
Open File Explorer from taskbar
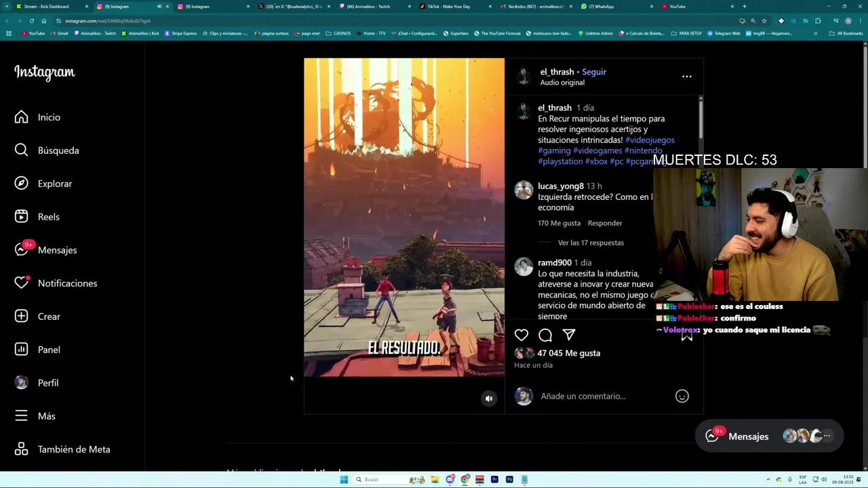coord(435,479)
